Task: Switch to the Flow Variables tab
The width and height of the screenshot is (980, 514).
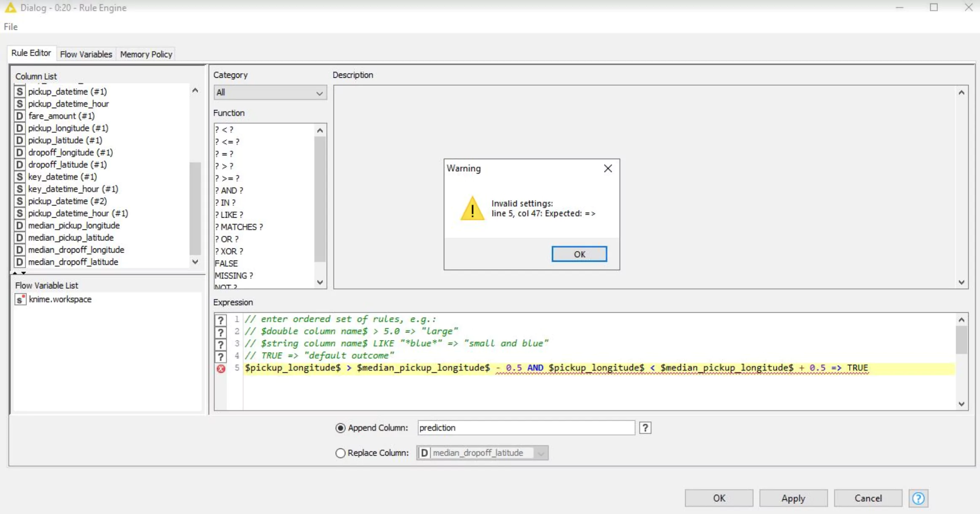Action: [x=86, y=54]
